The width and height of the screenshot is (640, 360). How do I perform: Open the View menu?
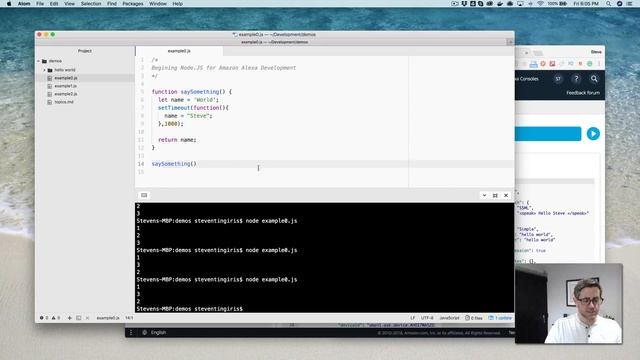click(x=69, y=4)
